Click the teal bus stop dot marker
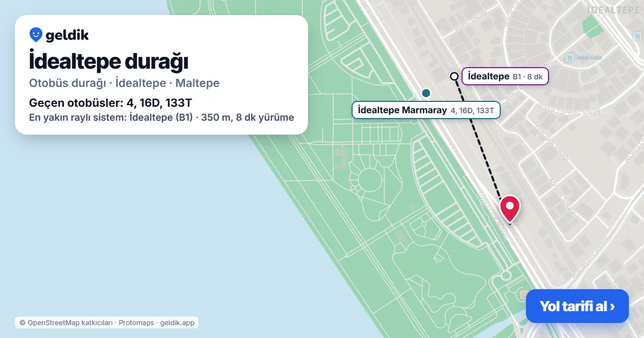 [x=426, y=93]
